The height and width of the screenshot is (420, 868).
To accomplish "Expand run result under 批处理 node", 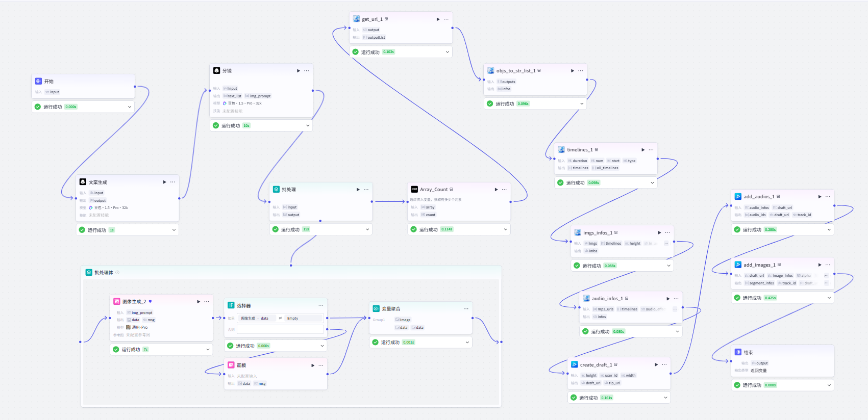I will coord(367,229).
